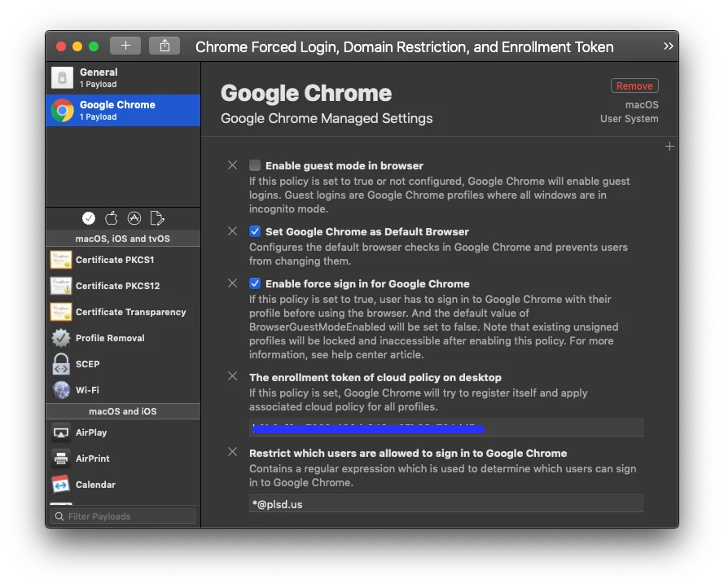The width and height of the screenshot is (724, 588).
Task: Click the enrollment token text field
Action: coord(446,428)
